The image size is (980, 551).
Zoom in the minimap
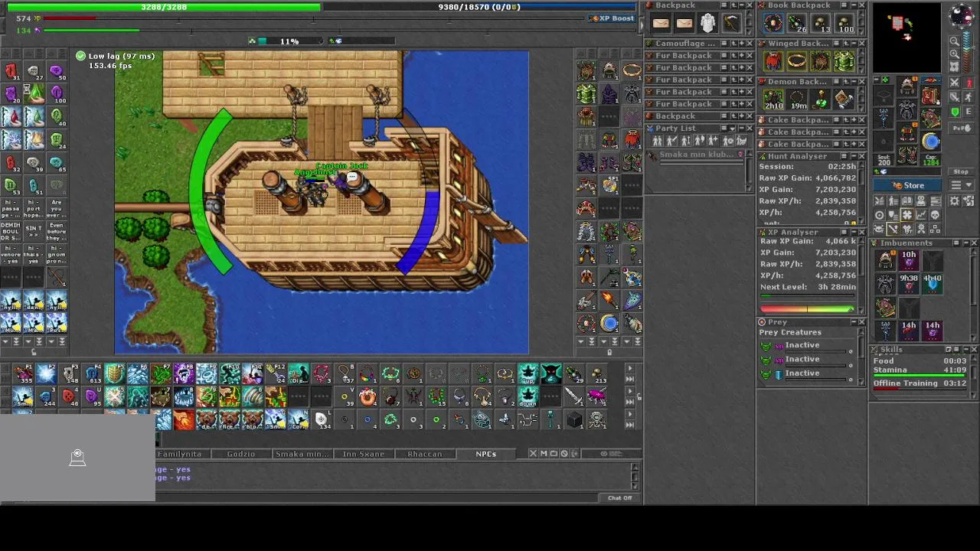point(955,54)
